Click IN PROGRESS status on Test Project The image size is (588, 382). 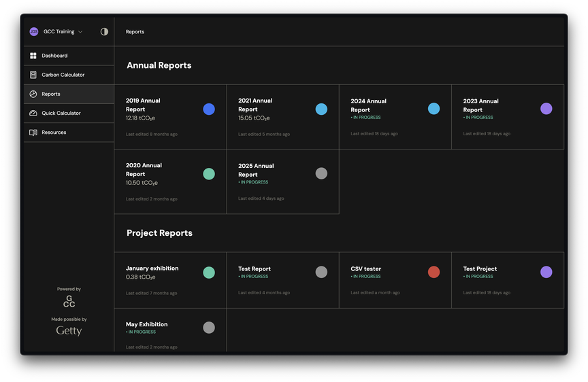pyautogui.click(x=478, y=277)
